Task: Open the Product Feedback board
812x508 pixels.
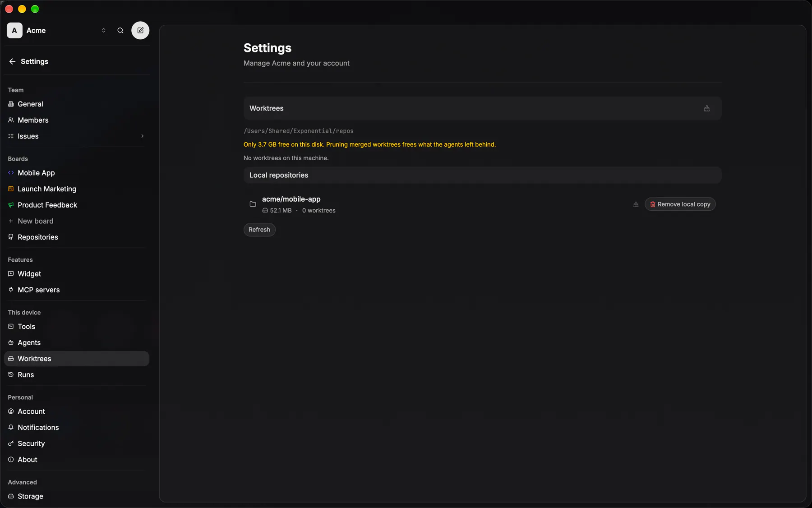Action: (76, 205)
